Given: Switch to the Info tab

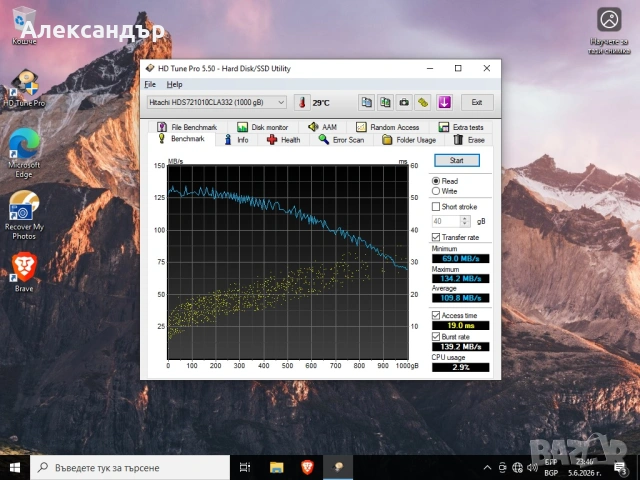Looking at the screenshot, I should coord(236,140).
